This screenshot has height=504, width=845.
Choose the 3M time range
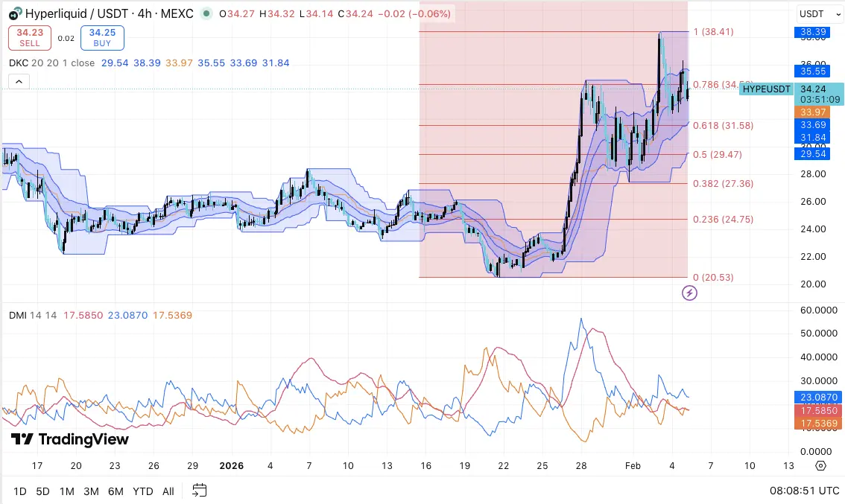click(x=91, y=491)
